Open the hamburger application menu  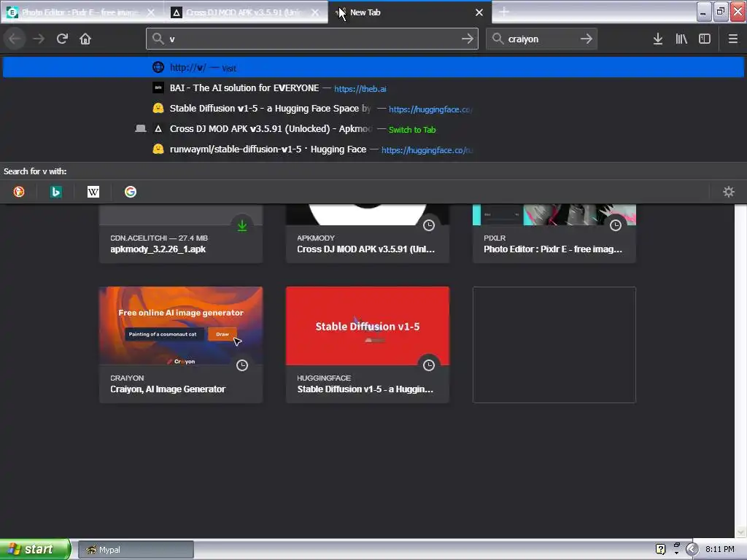click(733, 39)
